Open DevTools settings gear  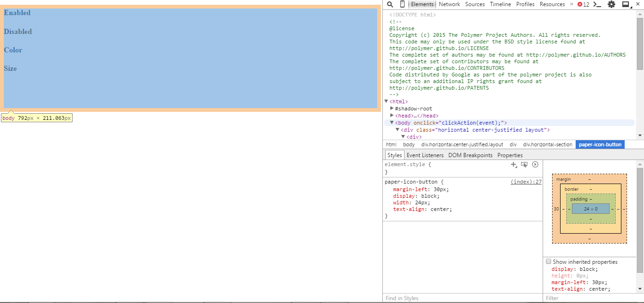611,4
